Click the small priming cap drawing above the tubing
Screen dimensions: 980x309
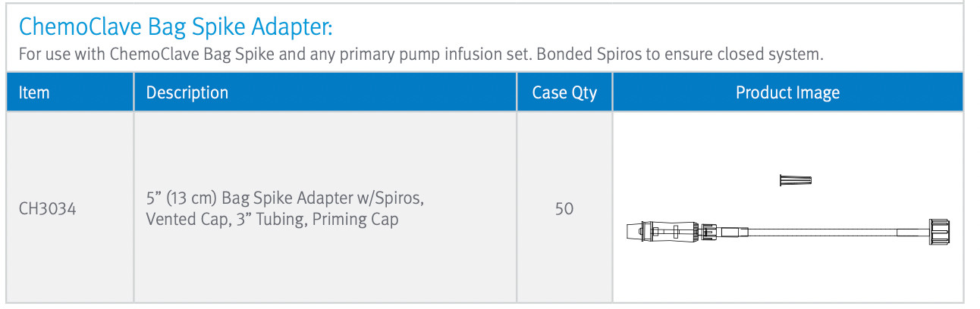[x=796, y=180]
